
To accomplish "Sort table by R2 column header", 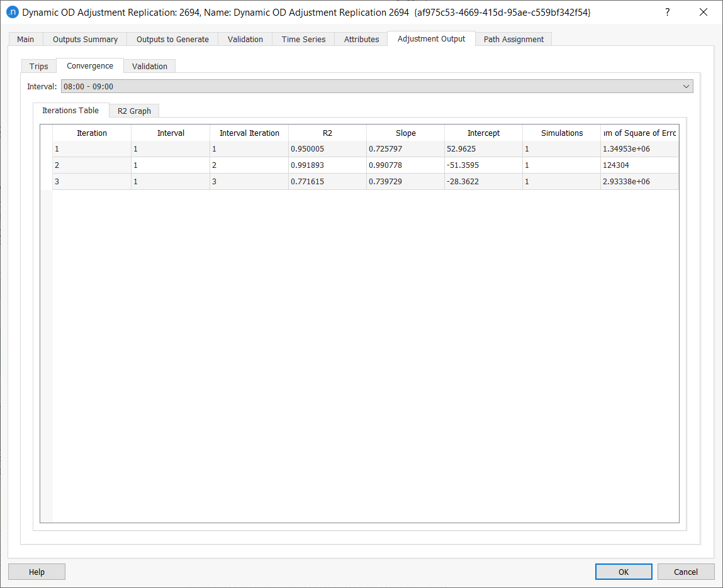I will pos(327,133).
